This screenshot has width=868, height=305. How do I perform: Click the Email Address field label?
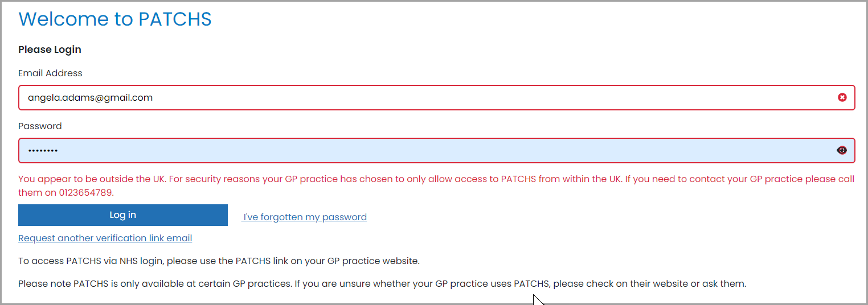tap(50, 73)
